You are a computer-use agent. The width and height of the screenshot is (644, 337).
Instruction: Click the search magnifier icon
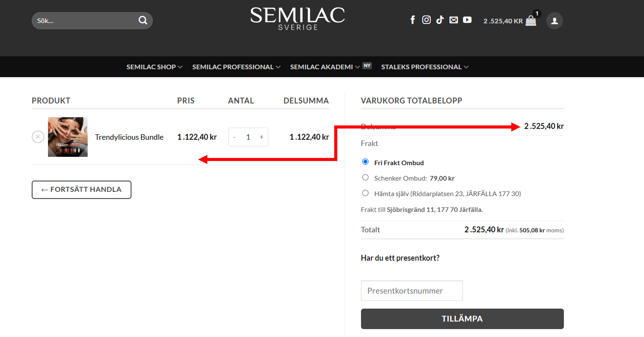click(x=143, y=20)
